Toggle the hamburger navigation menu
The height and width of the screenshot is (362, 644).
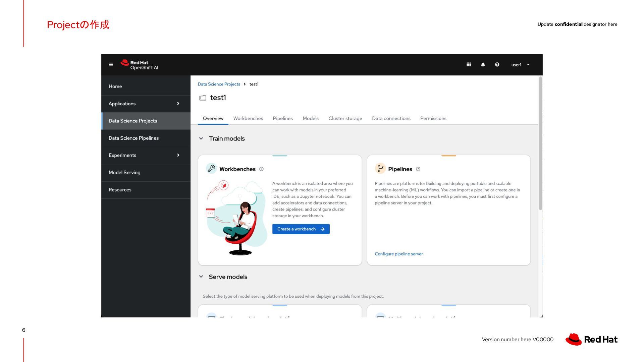tap(111, 65)
